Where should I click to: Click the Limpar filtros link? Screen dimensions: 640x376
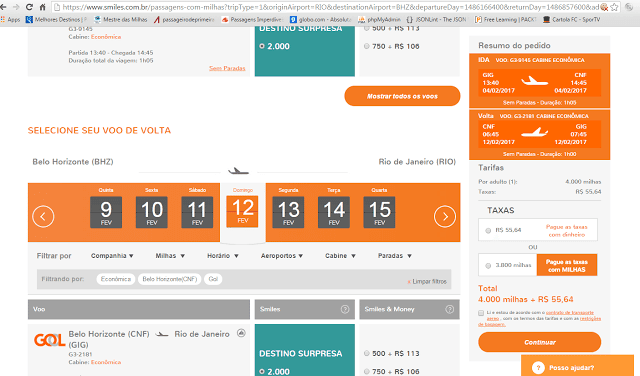click(x=427, y=281)
